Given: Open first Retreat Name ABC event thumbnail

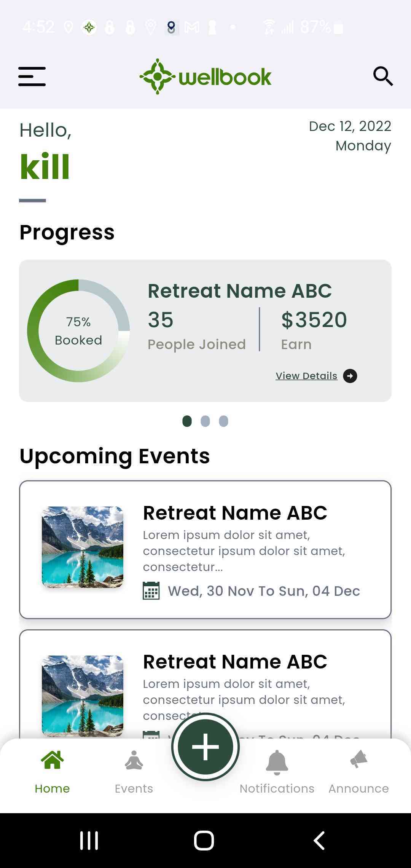Looking at the screenshot, I should click(83, 547).
